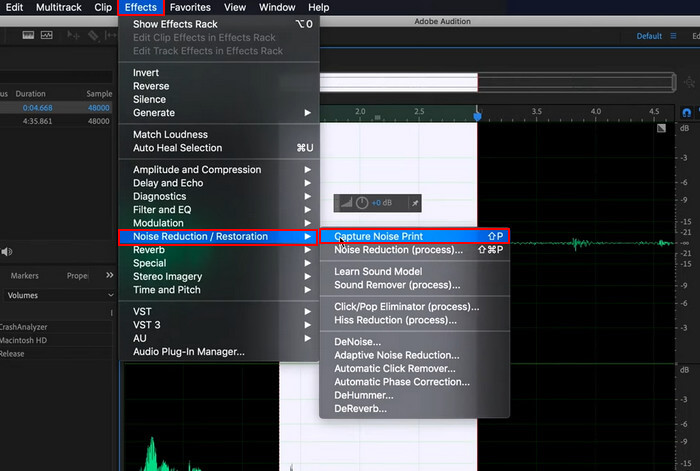Choose DeHummer effect
This screenshot has width=700, height=471.
(415, 396)
